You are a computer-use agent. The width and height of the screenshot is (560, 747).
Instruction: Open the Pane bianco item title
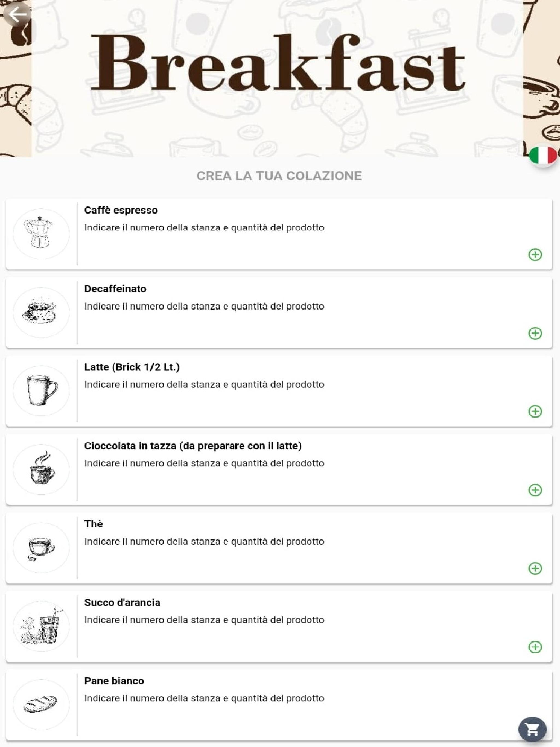click(x=114, y=681)
